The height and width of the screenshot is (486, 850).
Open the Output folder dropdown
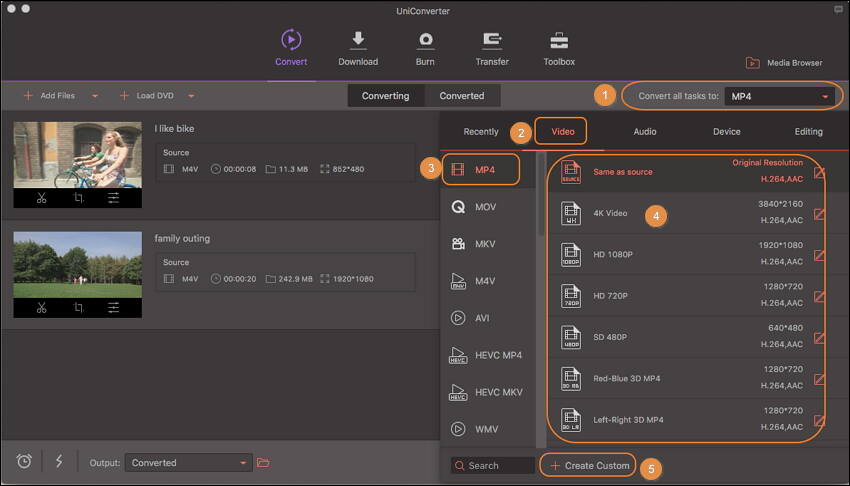[x=188, y=463]
